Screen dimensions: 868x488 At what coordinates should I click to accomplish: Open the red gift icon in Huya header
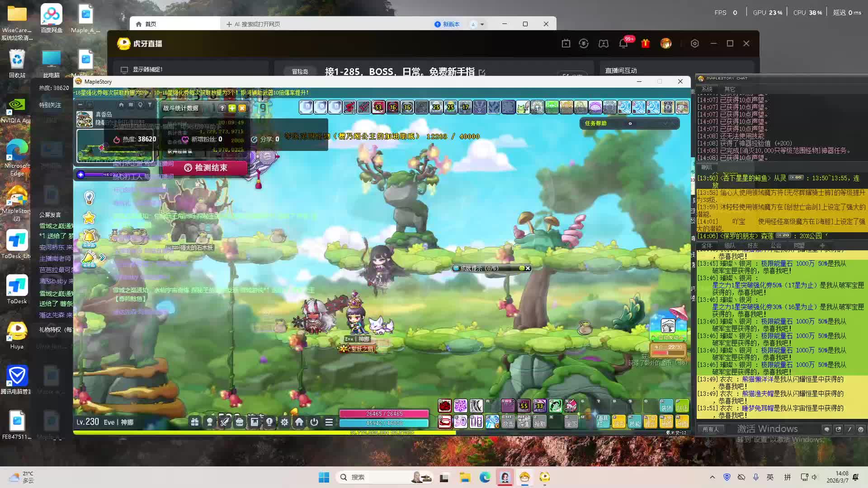click(x=645, y=43)
